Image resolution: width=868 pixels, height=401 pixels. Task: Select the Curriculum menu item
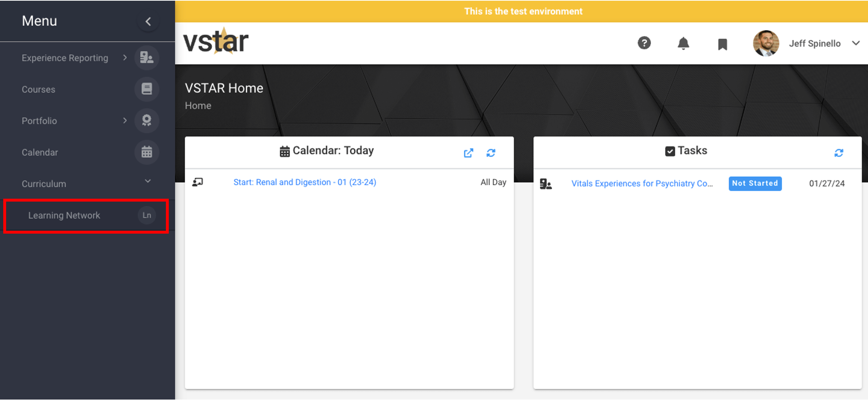tap(44, 184)
